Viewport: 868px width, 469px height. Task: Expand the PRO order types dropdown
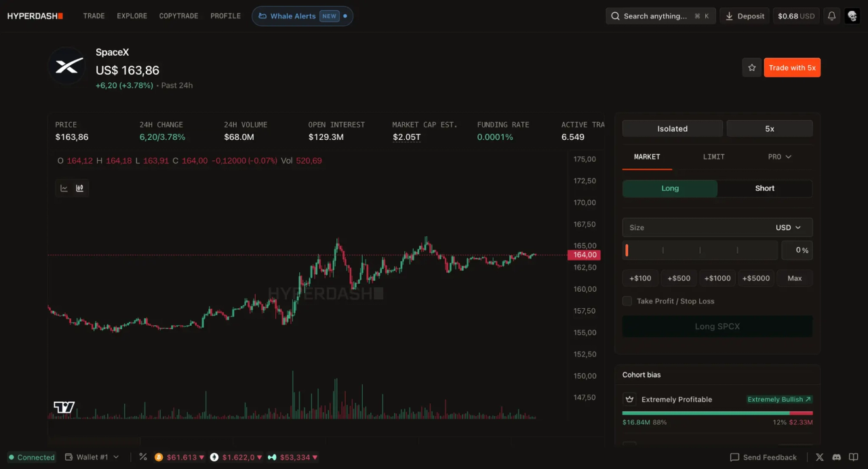coord(779,157)
